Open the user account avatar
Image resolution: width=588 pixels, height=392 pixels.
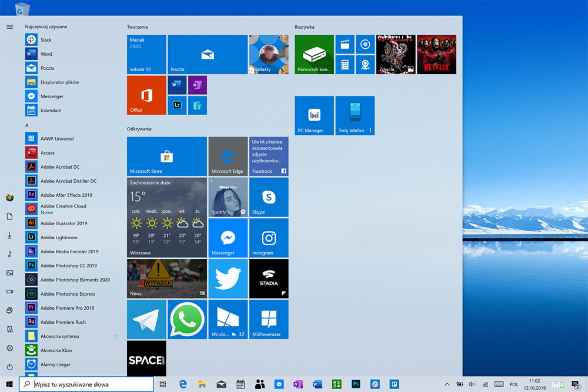point(10,197)
